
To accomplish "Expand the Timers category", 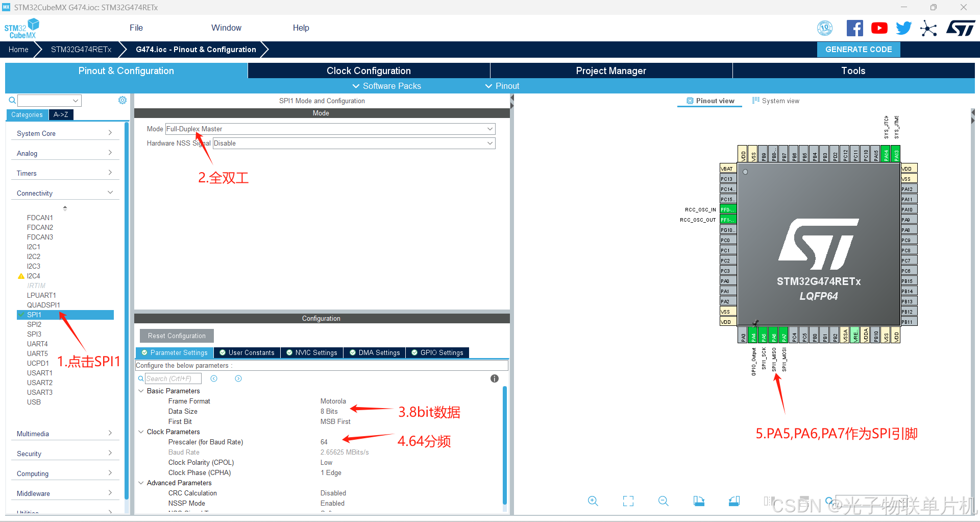I will pos(65,173).
